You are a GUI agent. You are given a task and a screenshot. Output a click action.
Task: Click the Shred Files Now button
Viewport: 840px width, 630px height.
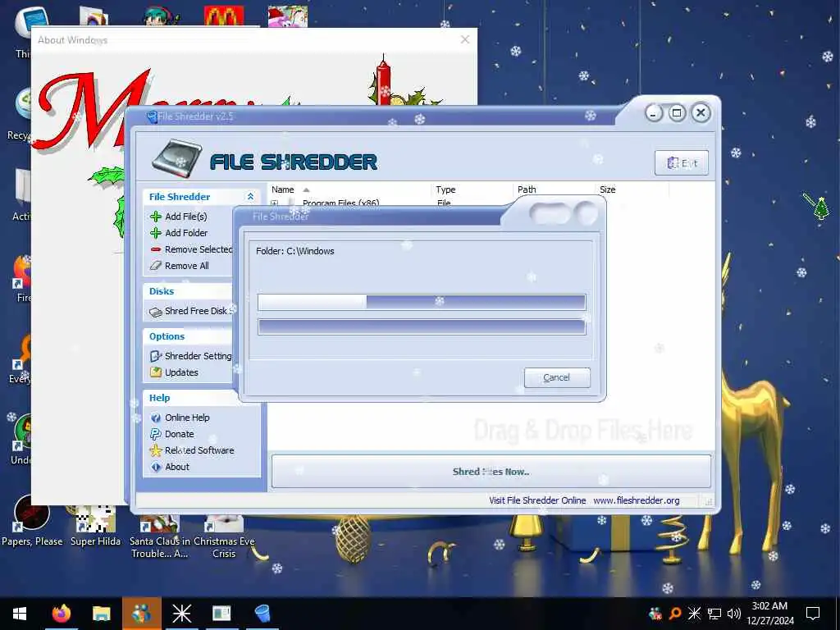coord(491,472)
